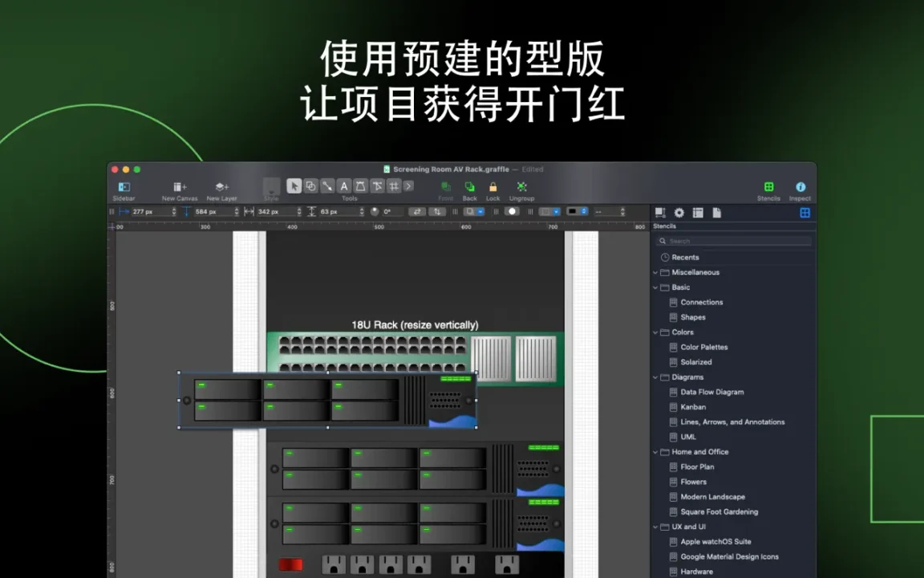The width and height of the screenshot is (924, 578).
Task: Open the black stroke color dropdown
Action: coord(577,212)
